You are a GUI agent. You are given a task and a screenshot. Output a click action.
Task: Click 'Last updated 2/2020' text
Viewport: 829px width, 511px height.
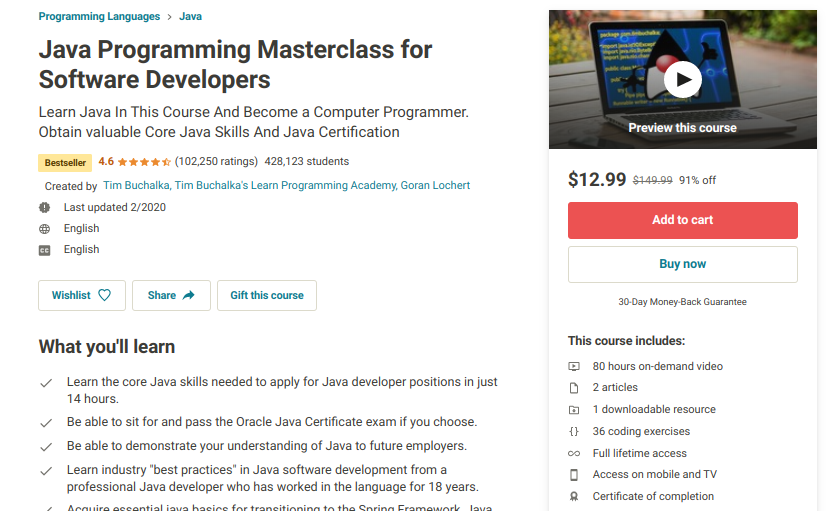tap(115, 207)
